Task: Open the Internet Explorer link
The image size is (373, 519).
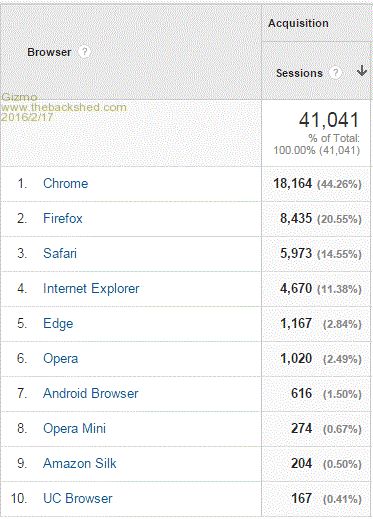Action: (91, 288)
